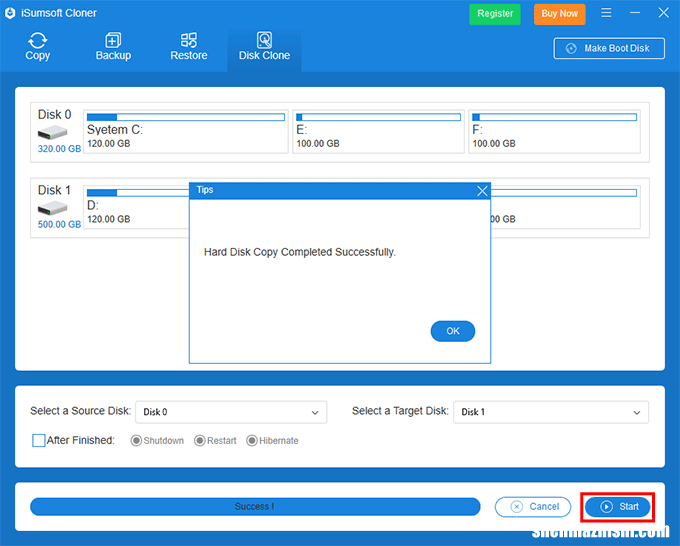Open the hamburger menu icon
The width and height of the screenshot is (680, 546).
[x=606, y=13]
